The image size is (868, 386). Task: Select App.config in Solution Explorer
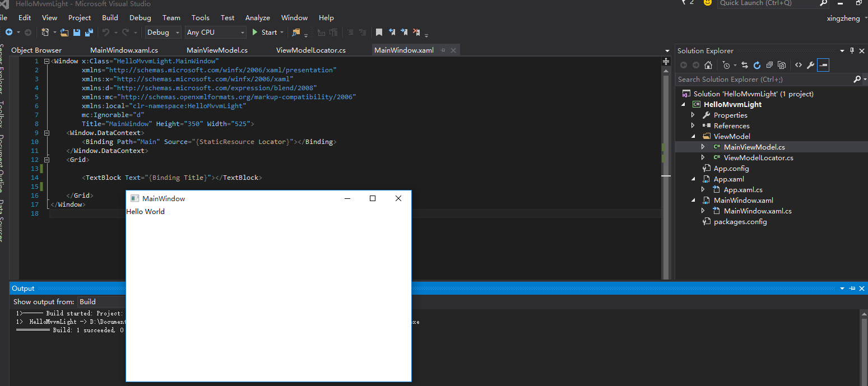[x=731, y=169]
